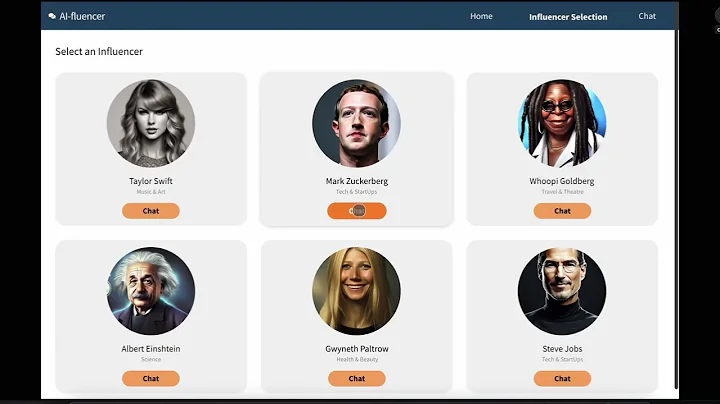Open chat from the Science card
This screenshot has width=720, height=404.
[x=151, y=378]
